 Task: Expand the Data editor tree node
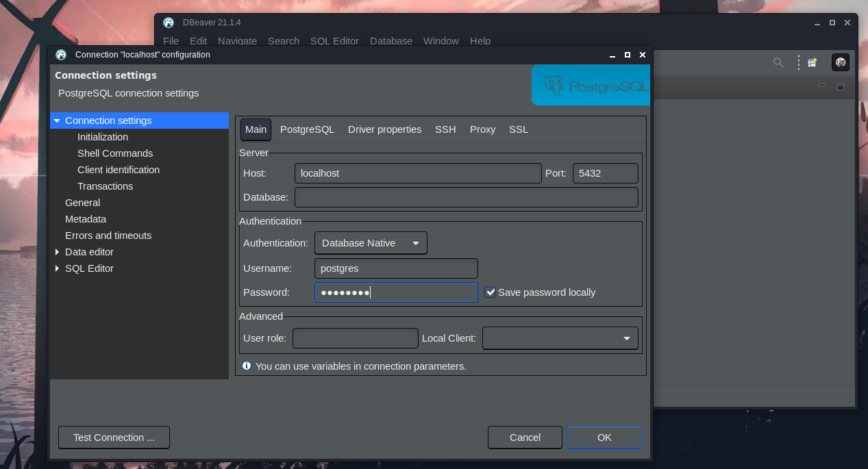click(x=58, y=252)
